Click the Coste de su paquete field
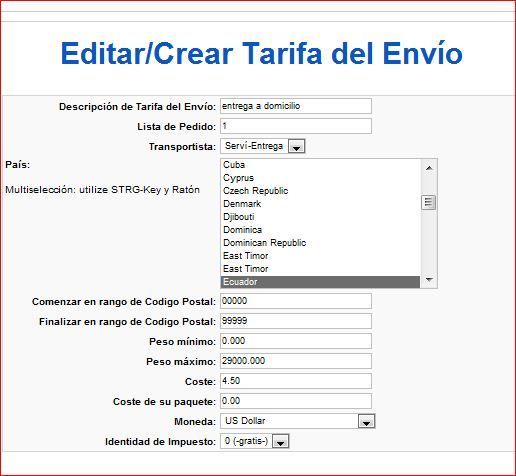 (x=296, y=401)
